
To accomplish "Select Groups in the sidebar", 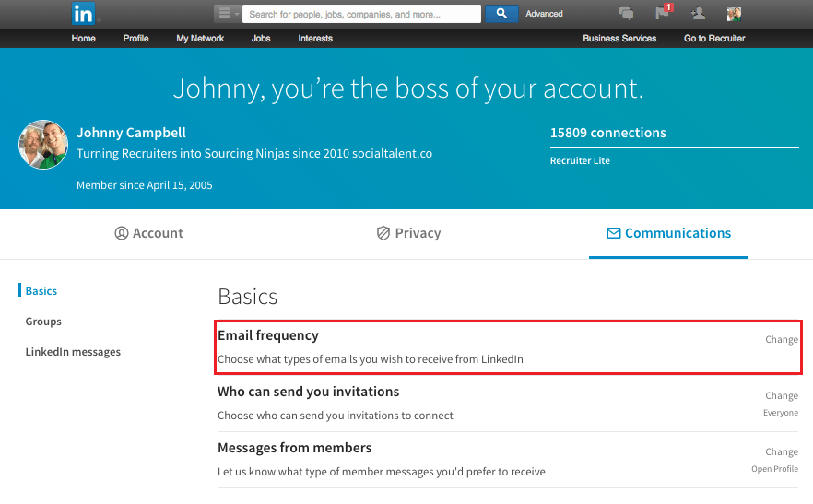I will (x=43, y=322).
